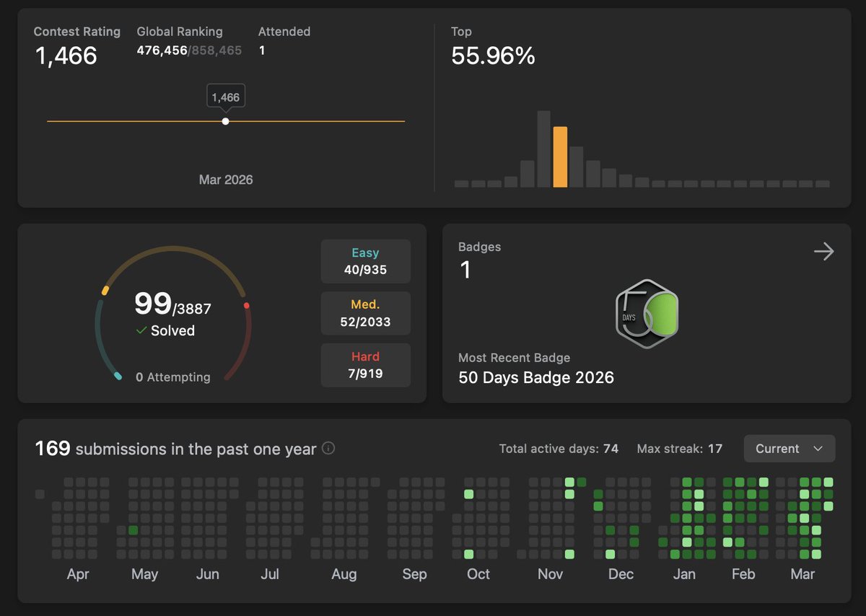Click the Oct month label
This screenshot has height=616, width=866.
point(478,574)
